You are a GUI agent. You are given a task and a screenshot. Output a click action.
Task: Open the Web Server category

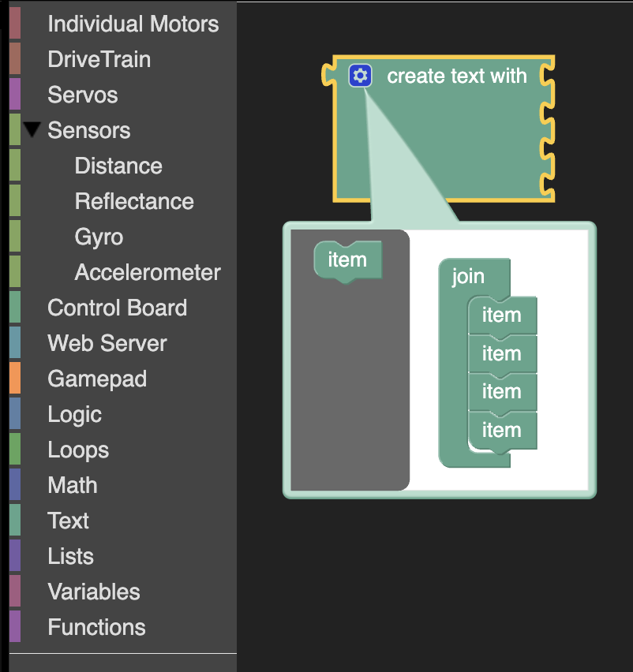tap(107, 343)
